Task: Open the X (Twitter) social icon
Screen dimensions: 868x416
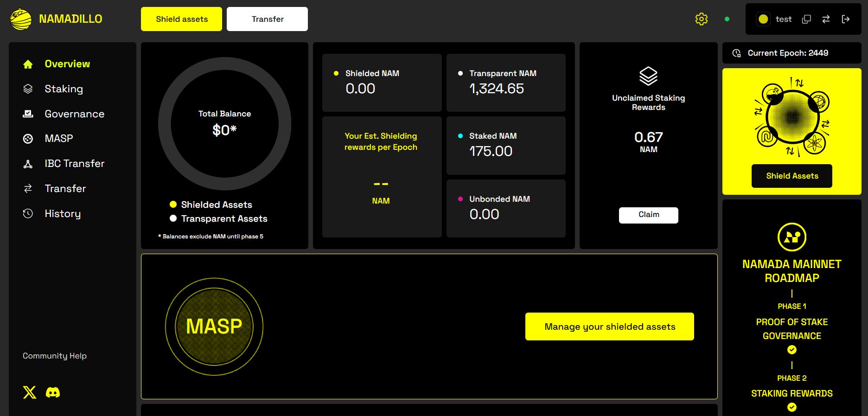Action: point(30,392)
